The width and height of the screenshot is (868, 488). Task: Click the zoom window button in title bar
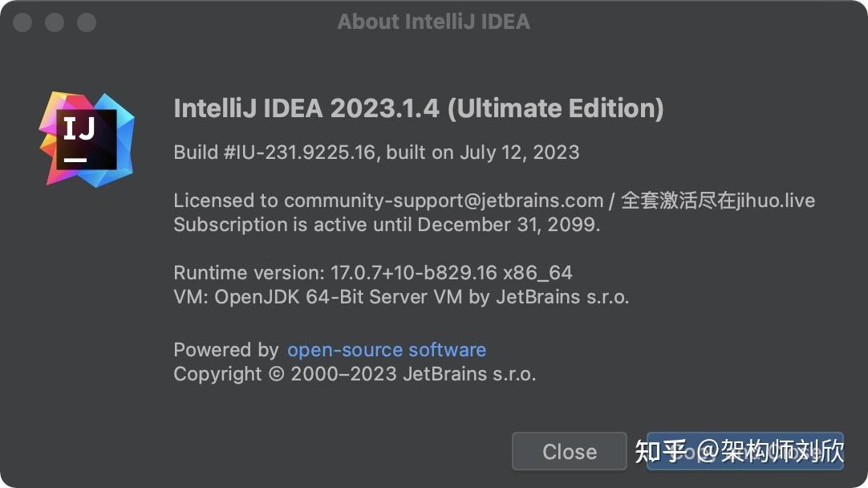[87, 22]
